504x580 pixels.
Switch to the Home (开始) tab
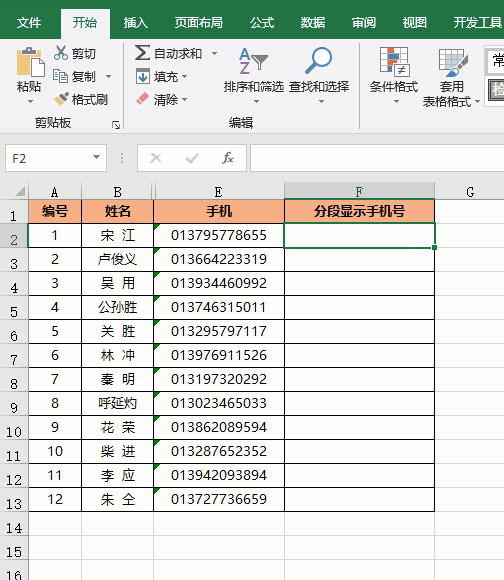coord(85,23)
